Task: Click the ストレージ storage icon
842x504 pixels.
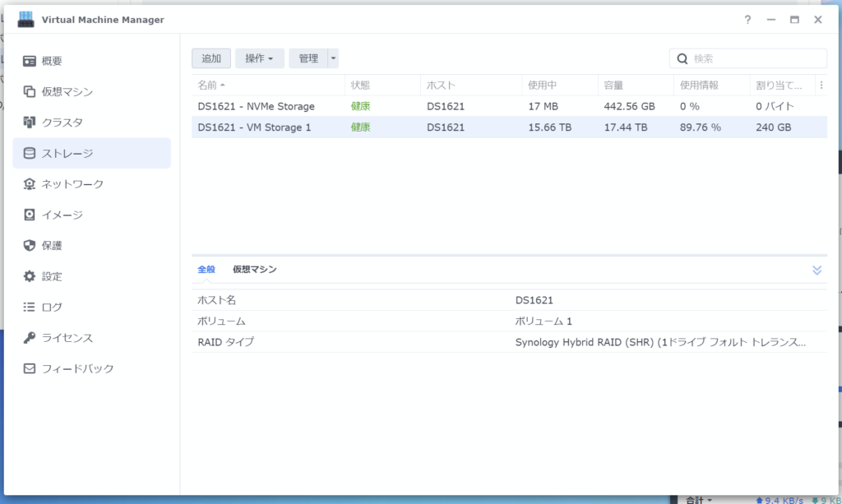Action: point(29,153)
